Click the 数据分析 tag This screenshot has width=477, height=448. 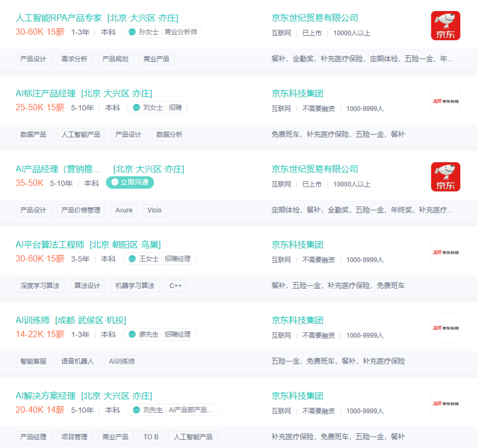coord(169,135)
